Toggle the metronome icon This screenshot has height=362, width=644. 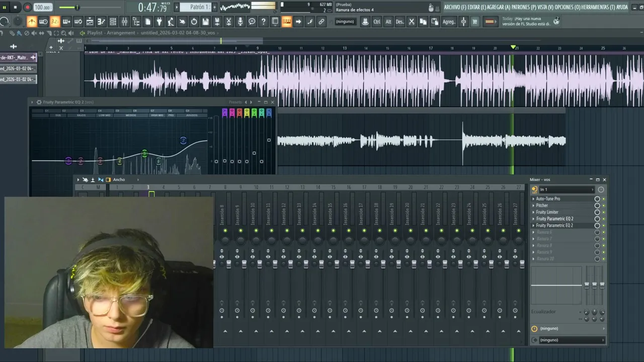[x=32, y=22]
